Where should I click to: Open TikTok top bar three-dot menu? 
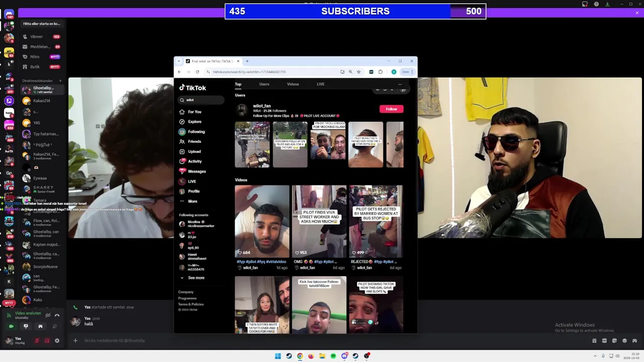pos(400,84)
